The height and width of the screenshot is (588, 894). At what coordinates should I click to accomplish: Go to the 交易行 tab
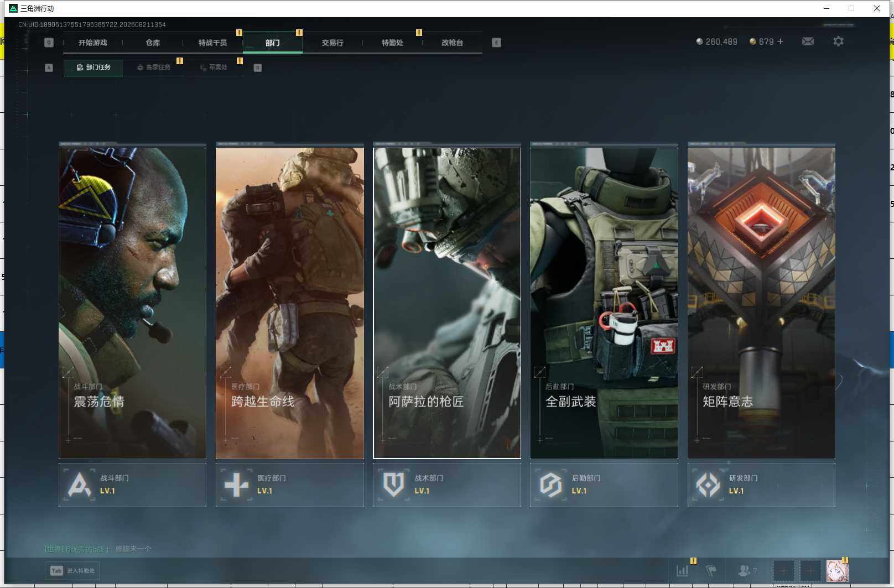332,43
